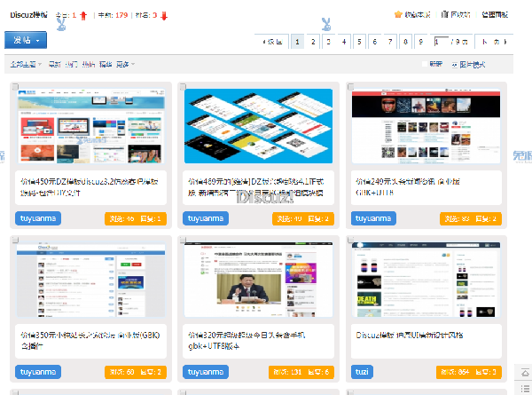532x395 pixels.
Task: Open the Discuz模板 UI design thread title
Action: click(410, 336)
